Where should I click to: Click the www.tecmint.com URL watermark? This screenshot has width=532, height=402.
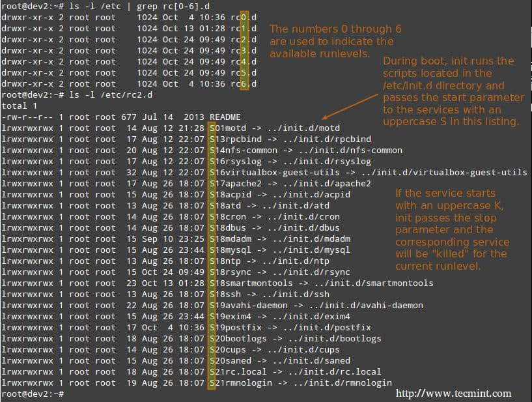pyautogui.click(x=453, y=394)
